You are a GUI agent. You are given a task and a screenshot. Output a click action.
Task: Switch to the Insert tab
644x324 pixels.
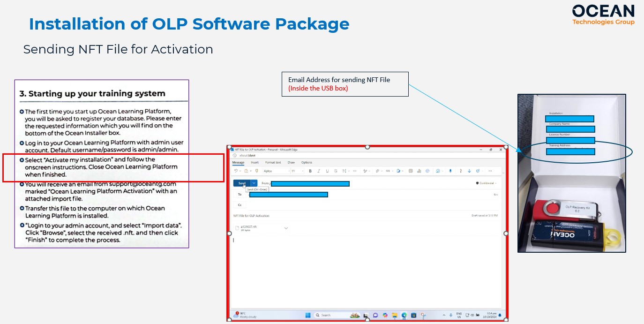coord(255,163)
